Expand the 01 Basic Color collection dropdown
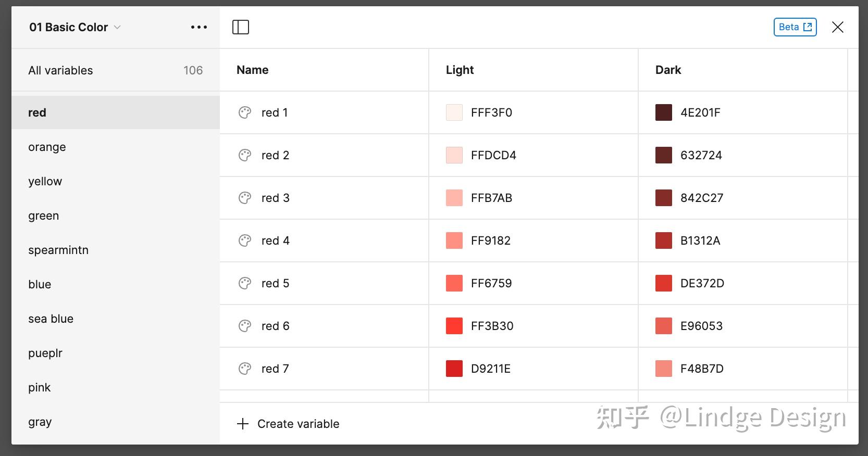The height and width of the screenshot is (456, 868). point(117,27)
